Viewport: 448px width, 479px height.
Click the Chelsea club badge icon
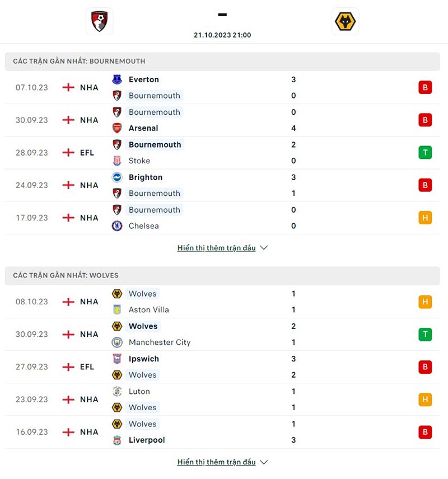coord(117,226)
